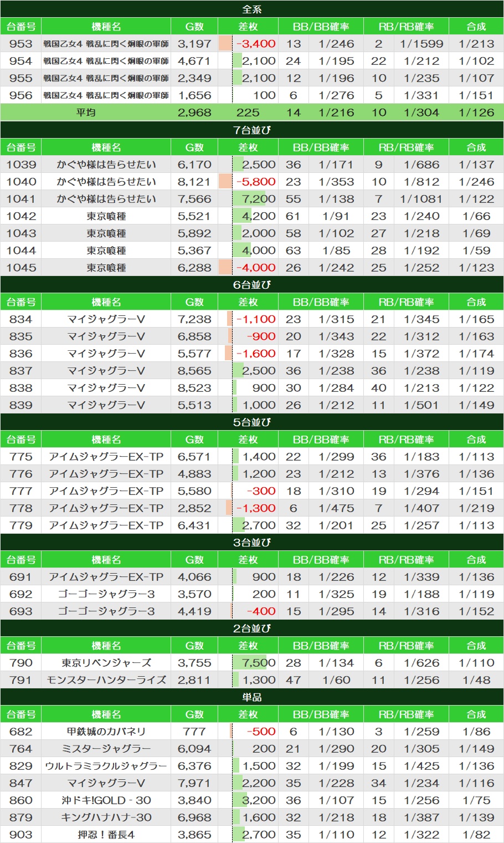Select the 平均 row label
Image resolution: width=504 pixels, height=843 pixels.
tap(86, 113)
